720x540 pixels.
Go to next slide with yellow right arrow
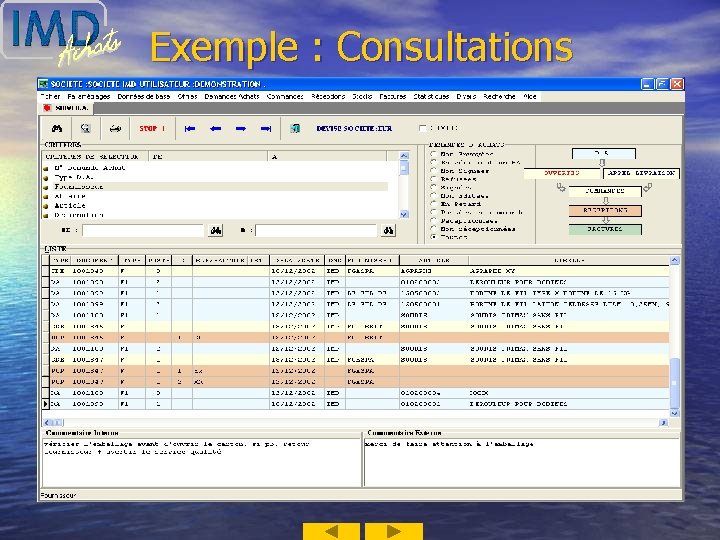(x=394, y=531)
